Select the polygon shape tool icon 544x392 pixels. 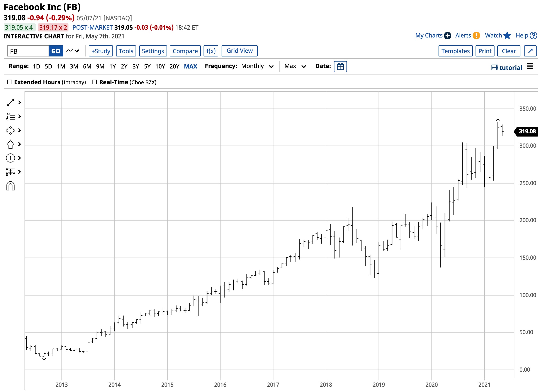[x=11, y=131]
